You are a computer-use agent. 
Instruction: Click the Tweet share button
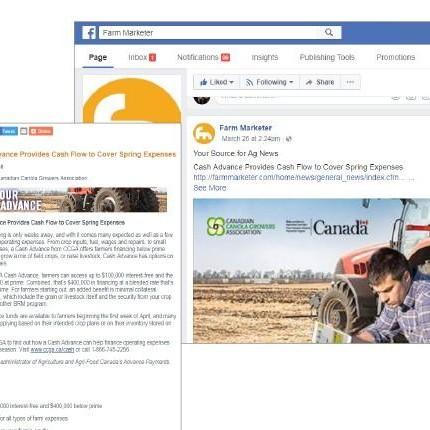click(x=8, y=131)
